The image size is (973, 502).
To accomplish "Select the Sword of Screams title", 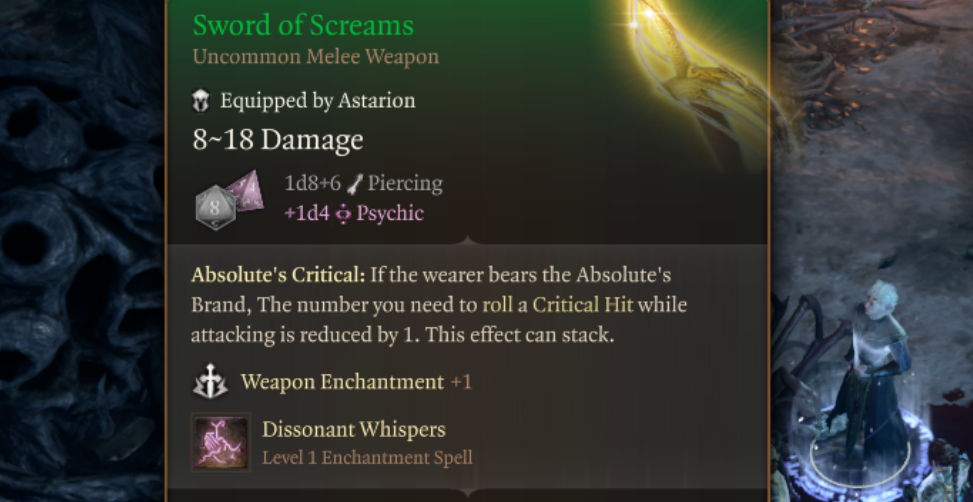I will [x=303, y=25].
